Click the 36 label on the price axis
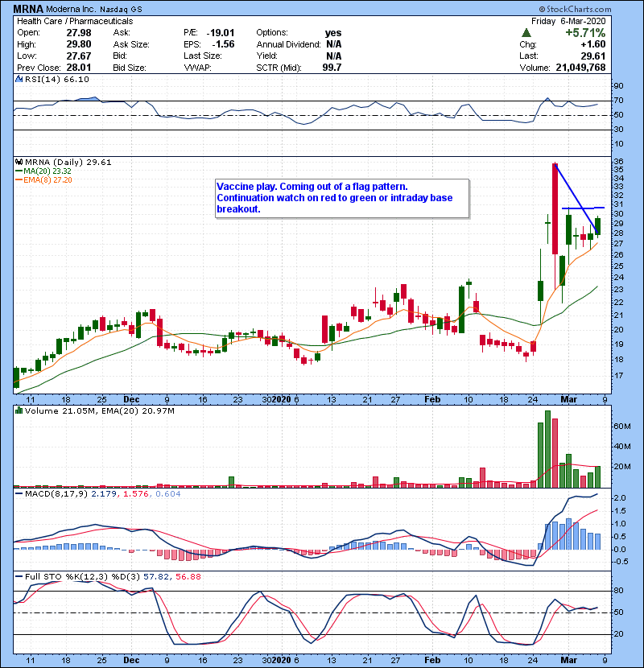The width and height of the screenshot is (644, 668). tap(618, 162)
